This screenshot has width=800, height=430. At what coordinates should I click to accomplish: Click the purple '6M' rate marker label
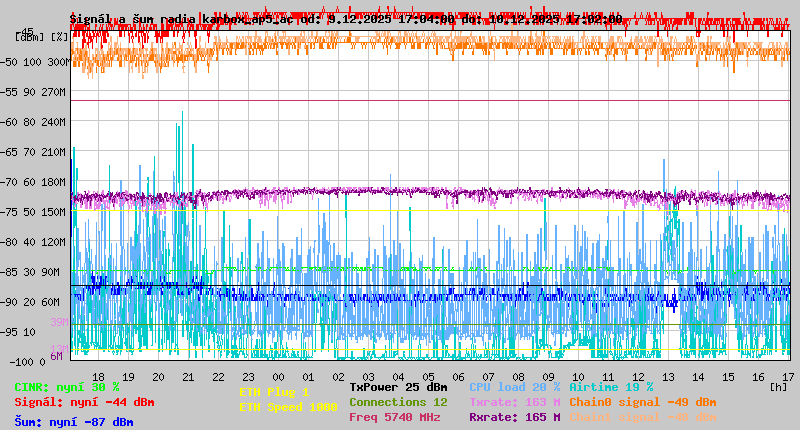(57, 356)
